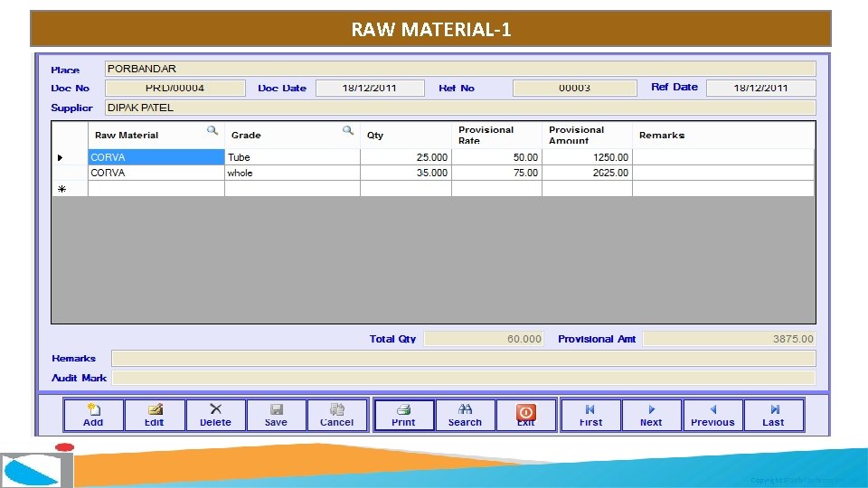This screenshot has width=868, height=488.
Task: Click the Doc Date field
Action: click(x=370, y=88)
